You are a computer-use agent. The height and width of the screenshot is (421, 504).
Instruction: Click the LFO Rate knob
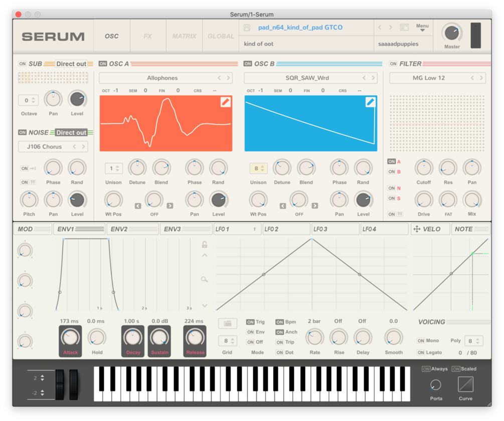(x=314, y=337)
